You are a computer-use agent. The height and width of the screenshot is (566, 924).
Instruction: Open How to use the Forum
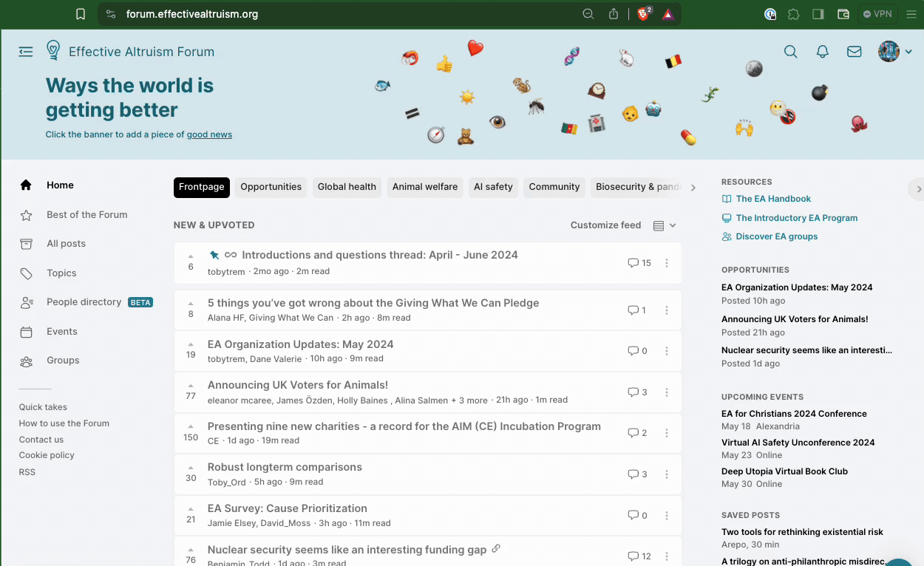click(x=64, y=423)
